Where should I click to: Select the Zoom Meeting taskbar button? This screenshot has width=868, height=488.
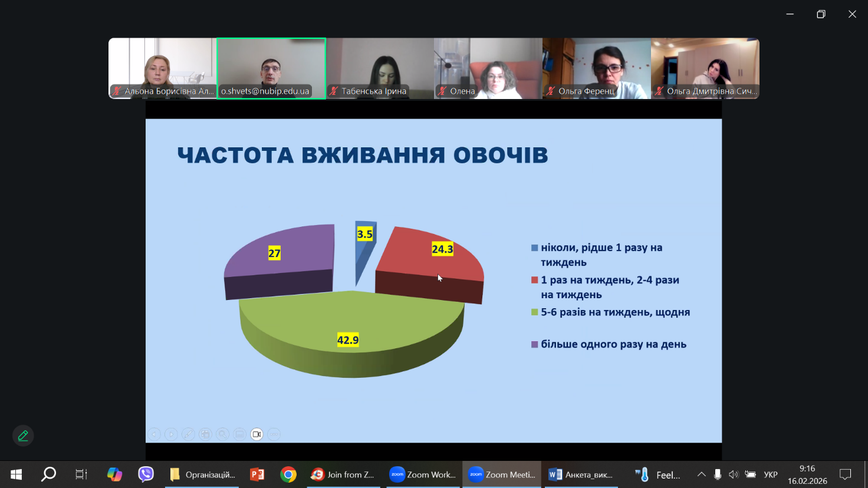click(x=502, y=474)
